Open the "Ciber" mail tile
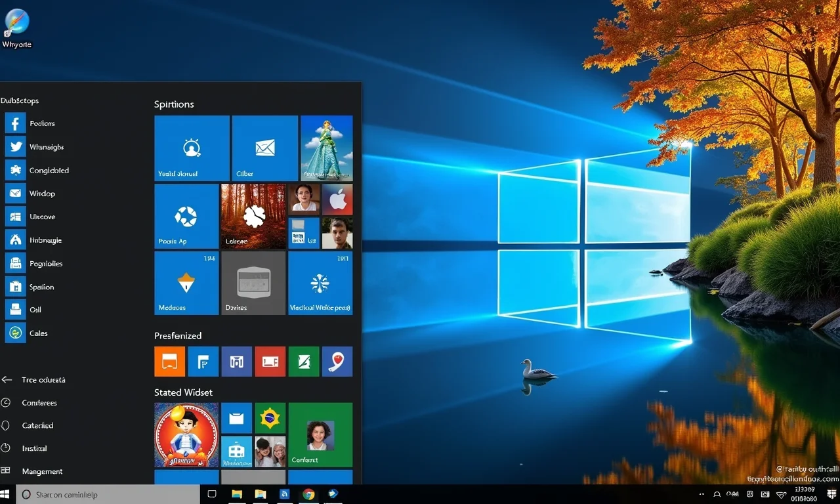The image size is (840, 504). [x=264, y=148]
